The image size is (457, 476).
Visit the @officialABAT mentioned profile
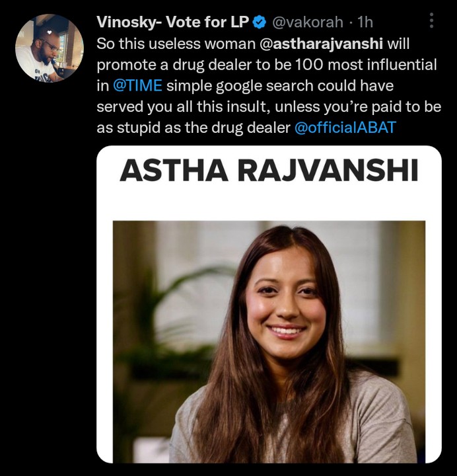345,127
